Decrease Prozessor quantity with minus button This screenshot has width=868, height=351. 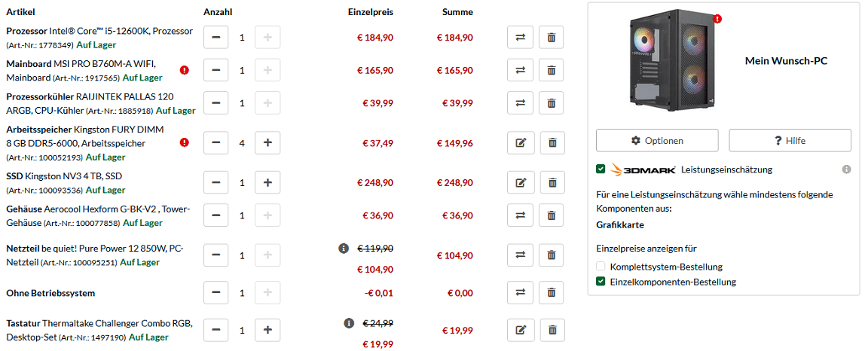coord(216,38)
